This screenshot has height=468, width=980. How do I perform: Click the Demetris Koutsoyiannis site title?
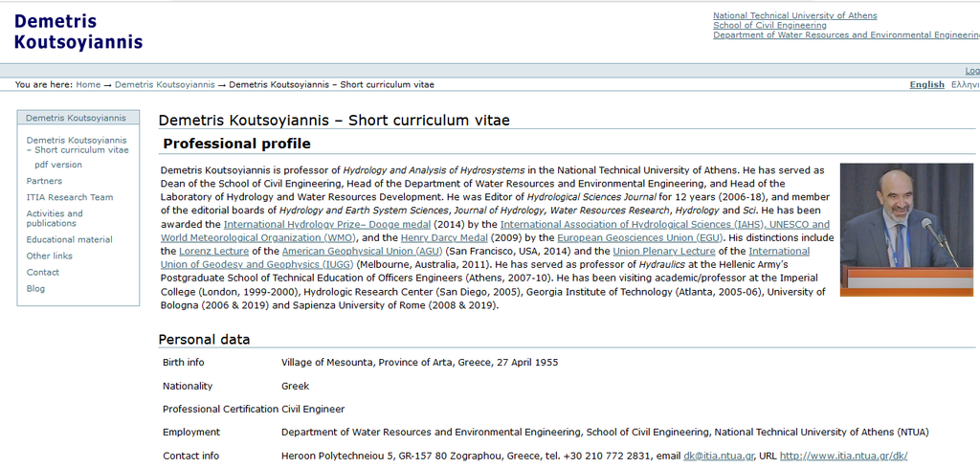click(x=78, y=32)
